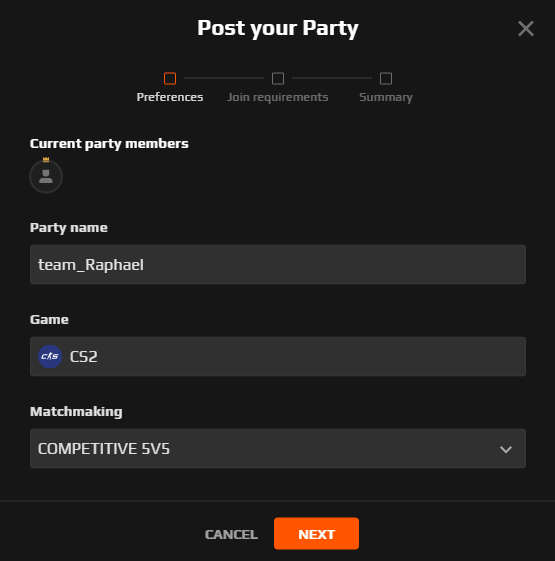This screenshot has width=555, height=561.
Task: Open the Game selector showing CS2
Action: 278,356
